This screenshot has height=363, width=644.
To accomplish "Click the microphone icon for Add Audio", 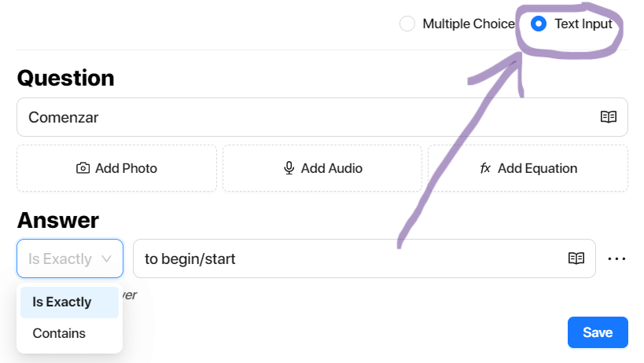I will pos(289,168).
